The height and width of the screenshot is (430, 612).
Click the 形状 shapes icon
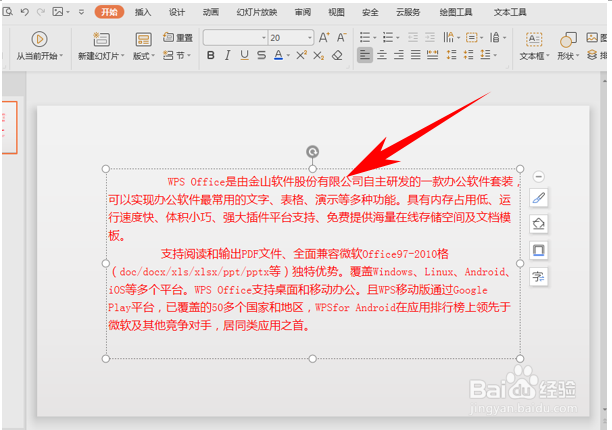568,39
